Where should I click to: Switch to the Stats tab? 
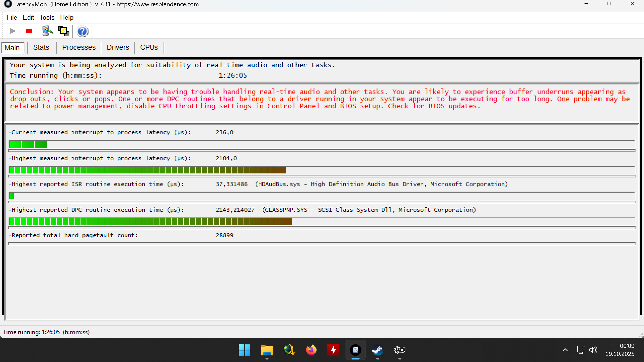coord(41,47)
